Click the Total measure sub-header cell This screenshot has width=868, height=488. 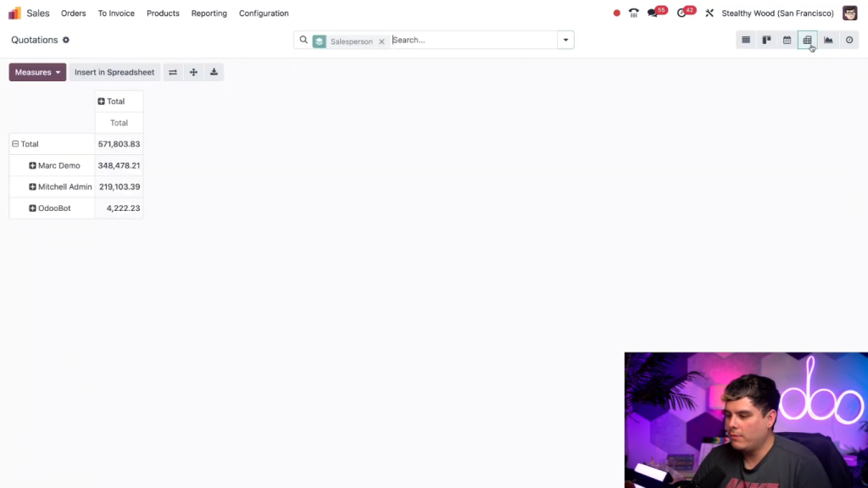tap(119, 123)
